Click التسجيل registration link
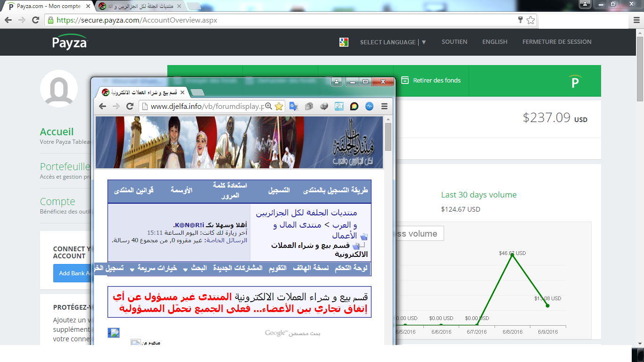The image size is (644, 362). (279, 190)
